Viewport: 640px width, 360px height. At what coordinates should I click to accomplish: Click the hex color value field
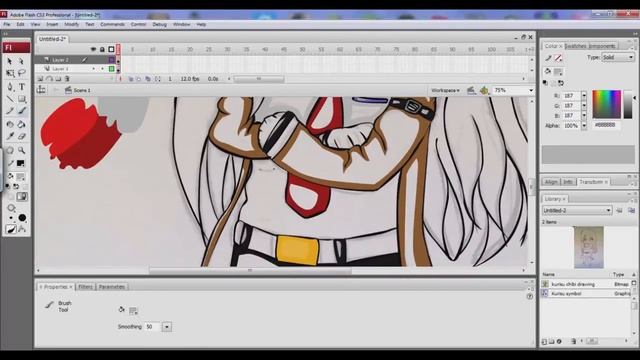tap(607, 126)
